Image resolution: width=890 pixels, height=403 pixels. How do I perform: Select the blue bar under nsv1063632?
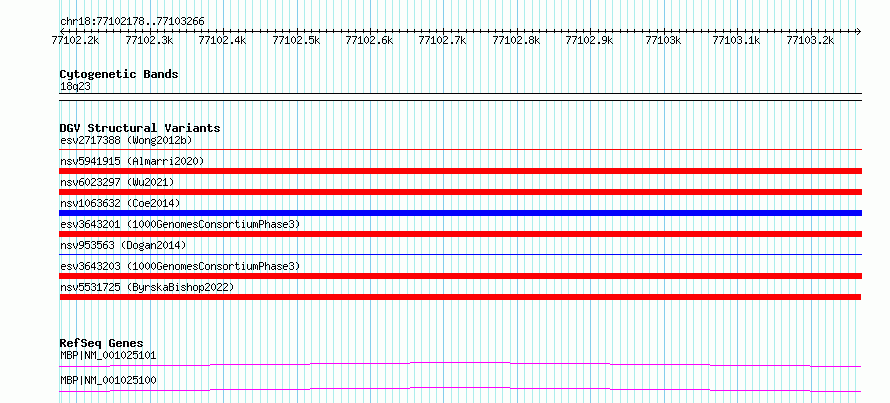point(460,213)
